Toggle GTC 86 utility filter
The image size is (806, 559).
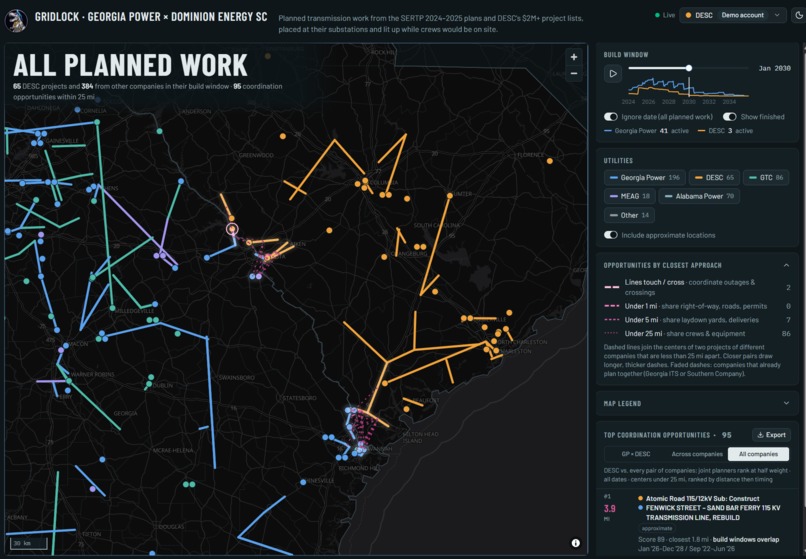click(766, 177)
